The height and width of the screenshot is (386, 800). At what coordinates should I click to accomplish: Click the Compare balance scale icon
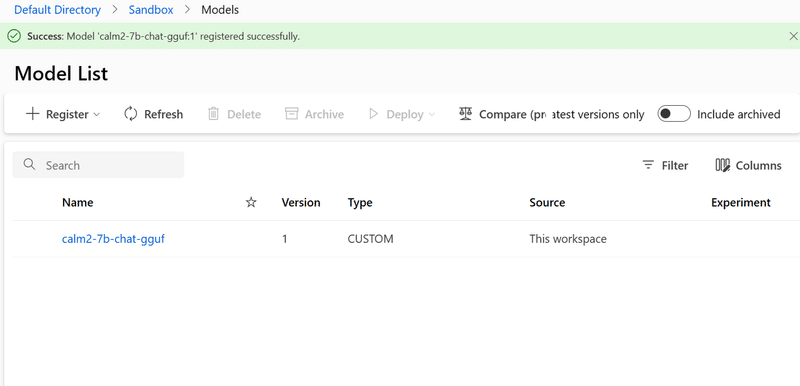465,114
